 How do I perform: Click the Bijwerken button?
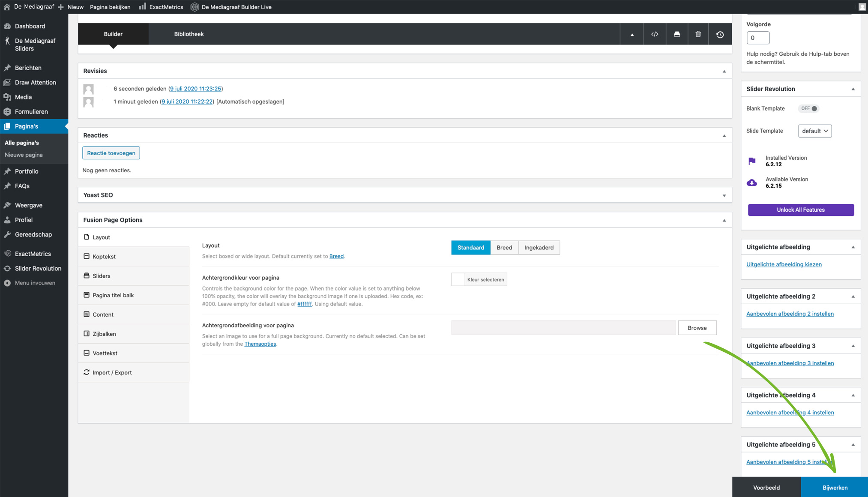tap(835, 488)
